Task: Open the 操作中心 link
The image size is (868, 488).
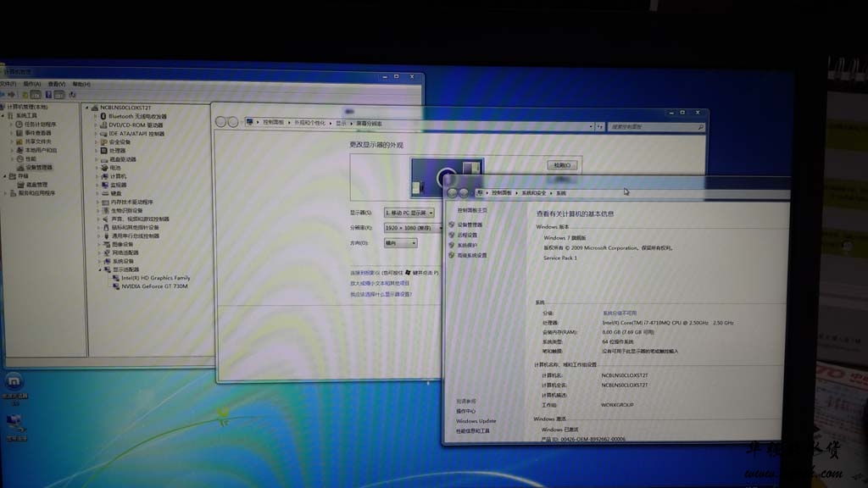Action: [465, 411]
